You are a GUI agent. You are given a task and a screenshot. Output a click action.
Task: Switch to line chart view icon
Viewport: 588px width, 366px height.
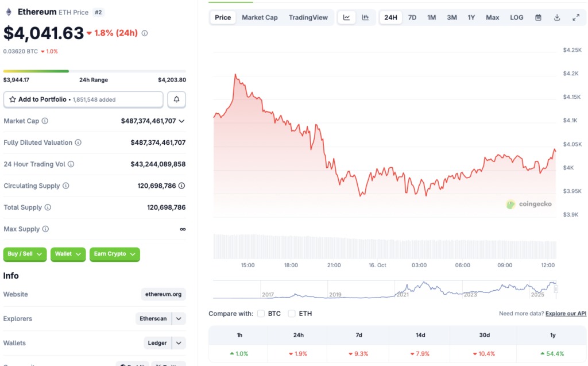tap(347, 17)
